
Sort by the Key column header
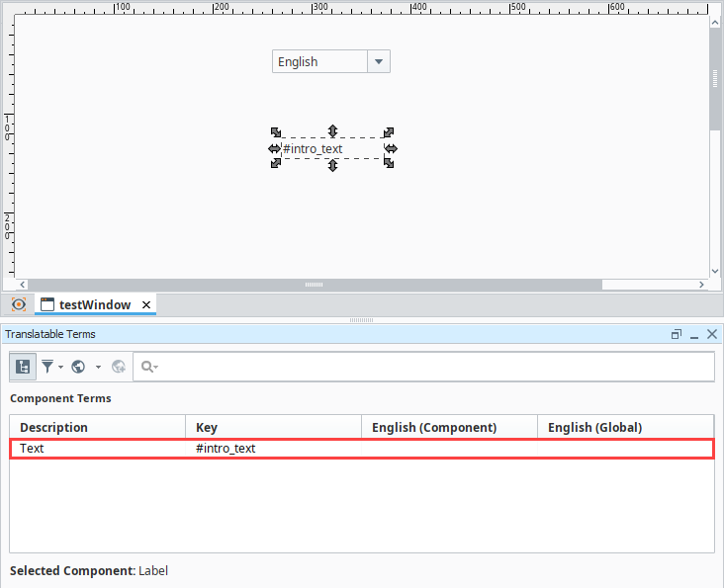click(273, 427)
